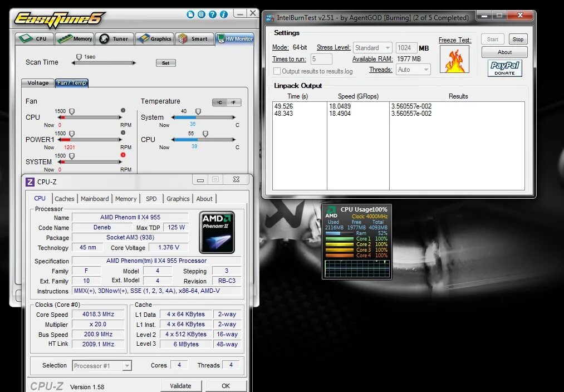Open the About tab in CPU-Z
Image resolution: width=564 pixels, height=392 pixels.
point(204,199)
